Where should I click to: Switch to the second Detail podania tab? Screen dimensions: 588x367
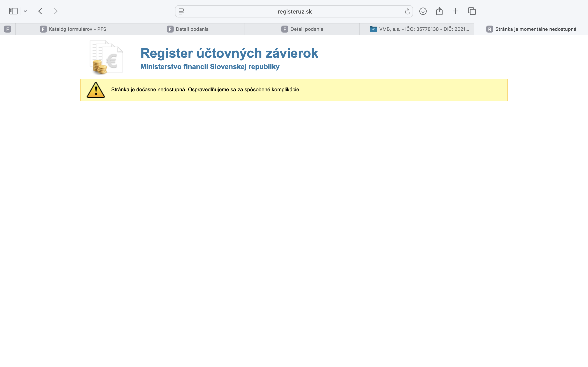(302, 29)
